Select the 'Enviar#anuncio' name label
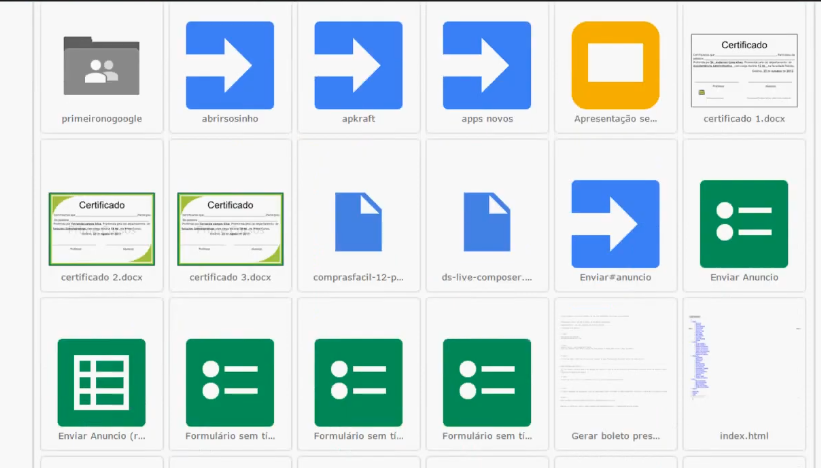 tap(615, 277)
